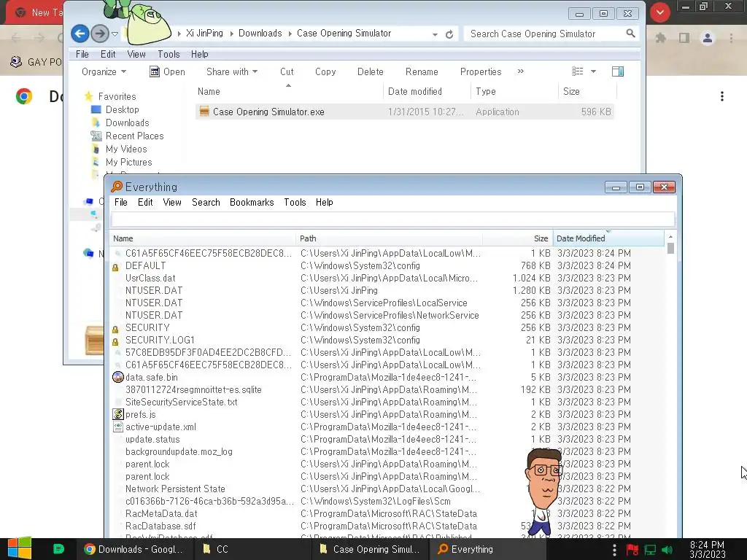
Task: Click the Everything vertical scrollbar thumb
Action: (x=670, y=248)
